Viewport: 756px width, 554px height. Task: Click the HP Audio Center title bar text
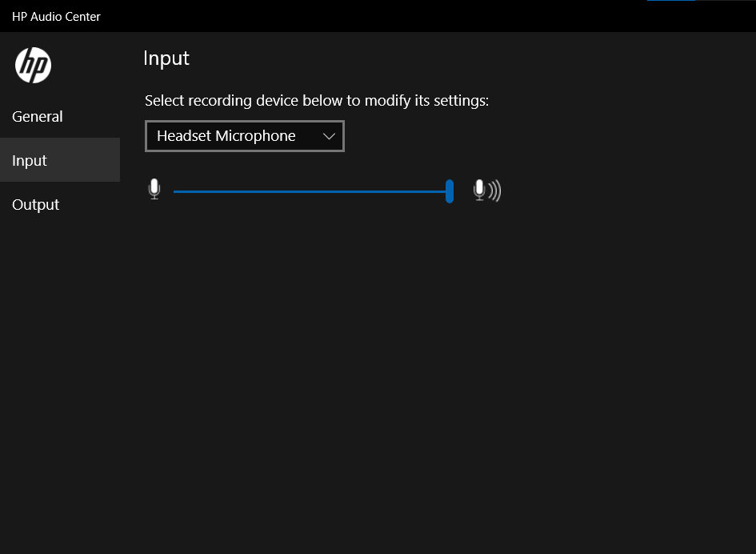pyautogui.click(x=56, y=16)
